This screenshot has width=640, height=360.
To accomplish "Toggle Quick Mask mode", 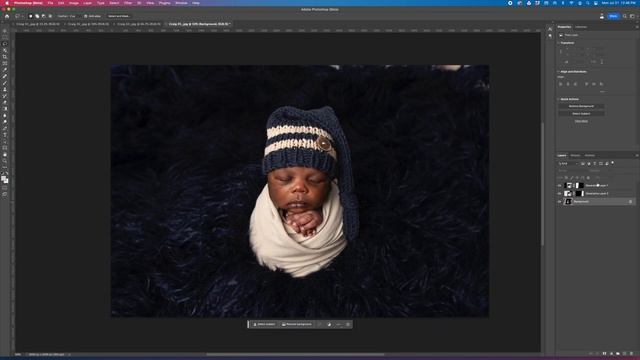I will coord(5,188).
